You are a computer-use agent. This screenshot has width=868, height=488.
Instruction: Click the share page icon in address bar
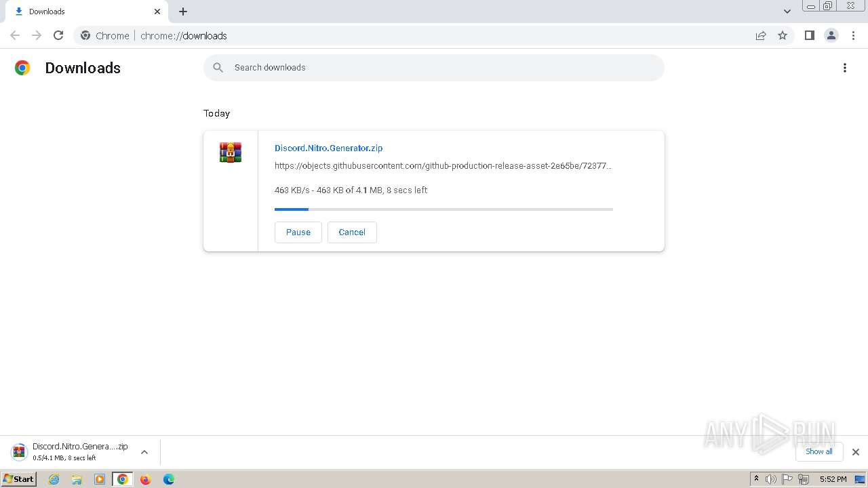761,35
